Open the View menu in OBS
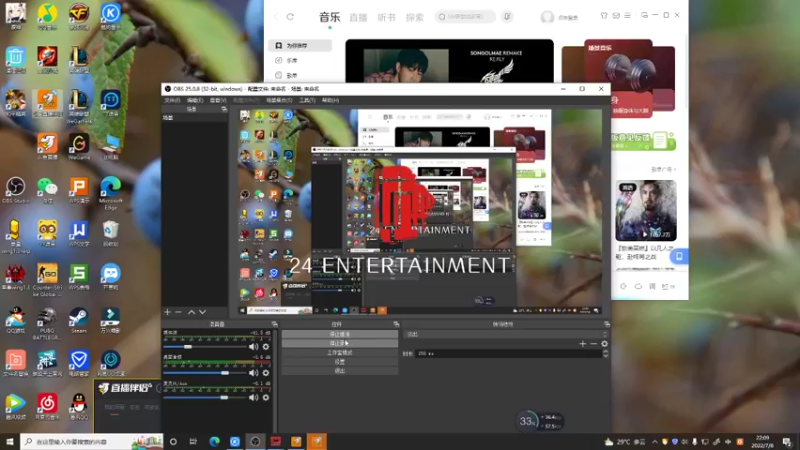The height and width of the screenshot is (450, 800). pyautogui.click(x=218, y=101)
